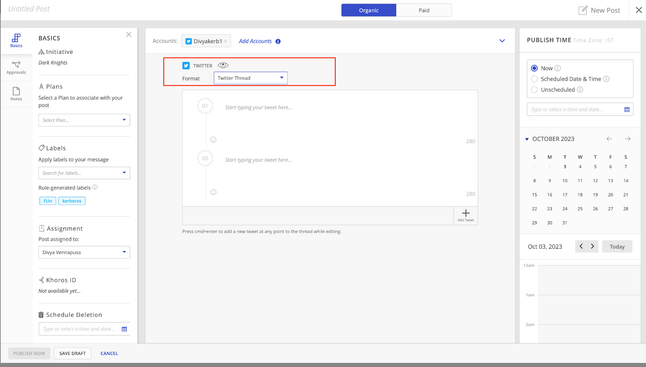Select October 18 on the calendar
This screenshot has height=367, width=646.
(x=580, y=195)
